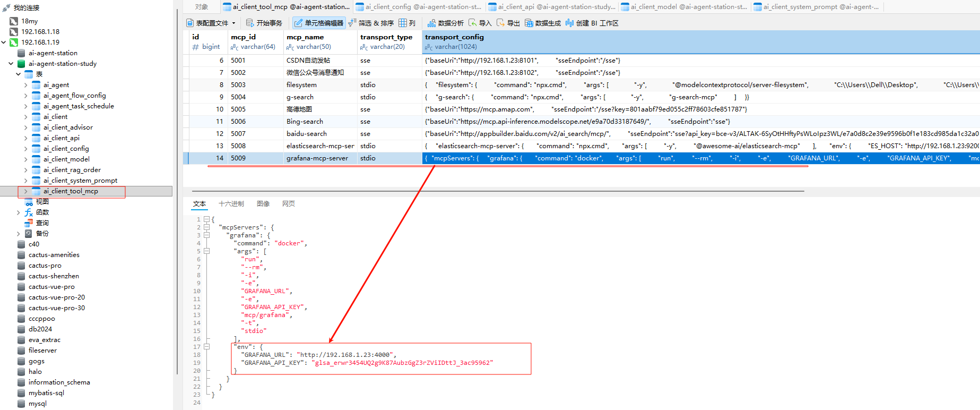The width and height of the screenshot is (980, 410).
Task: Collapse the "args" JSON fold marker
Action: [x=207, y=251]
